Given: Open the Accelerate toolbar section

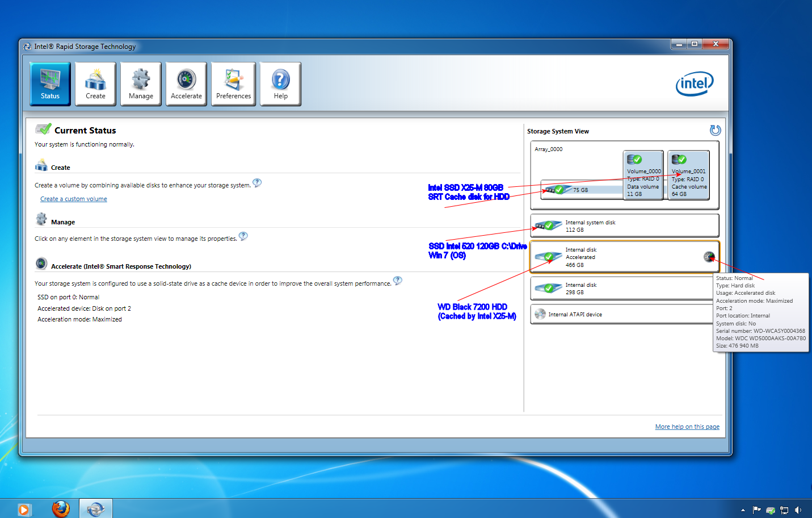Looking at the screenshot, I should click(186, 83).
